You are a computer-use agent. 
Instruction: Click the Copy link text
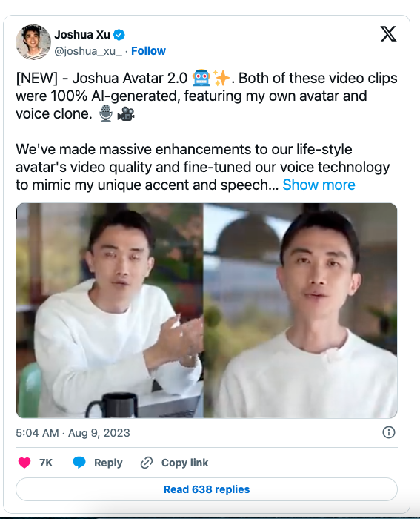185,463
